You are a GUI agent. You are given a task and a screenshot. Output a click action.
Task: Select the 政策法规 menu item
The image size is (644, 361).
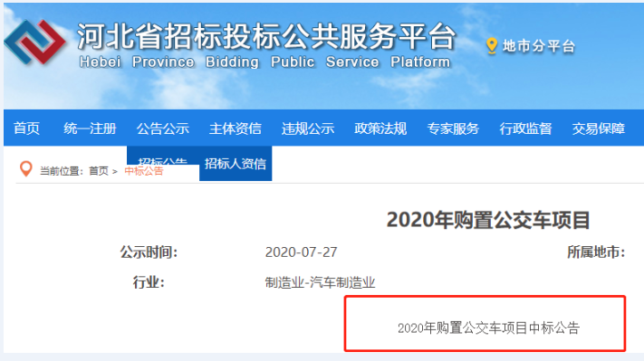pyautogui.click(x=380, y=128)
